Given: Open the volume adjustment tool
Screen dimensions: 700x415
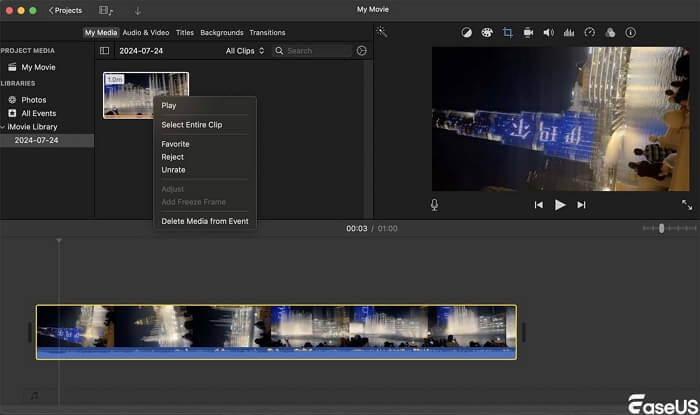Looking at the screenshot, I should click(x=548, y=32).
